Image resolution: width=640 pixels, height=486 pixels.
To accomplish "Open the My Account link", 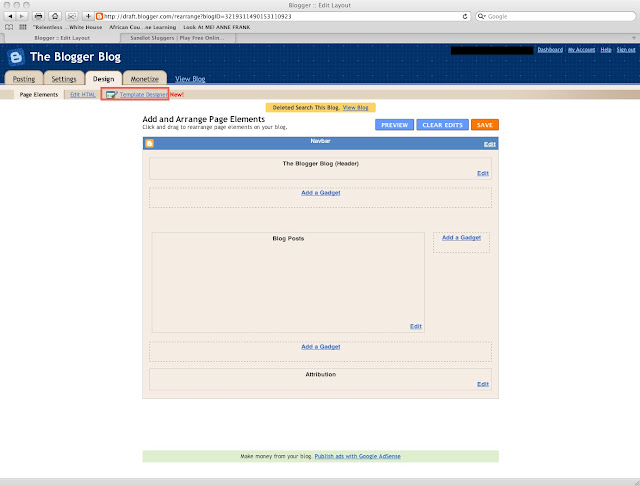I will coord(581,50).
